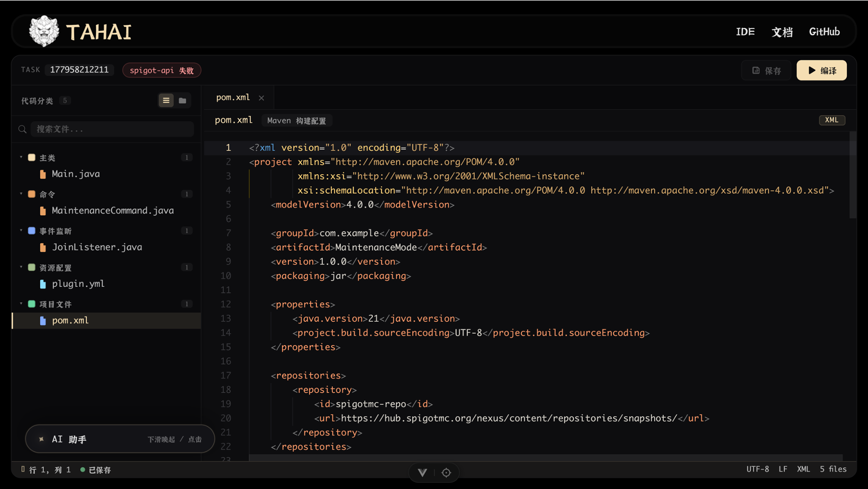Click the TAHAI lion logo
The height and width of the screenshot is (489, 868).
click(x=43, y=31)
